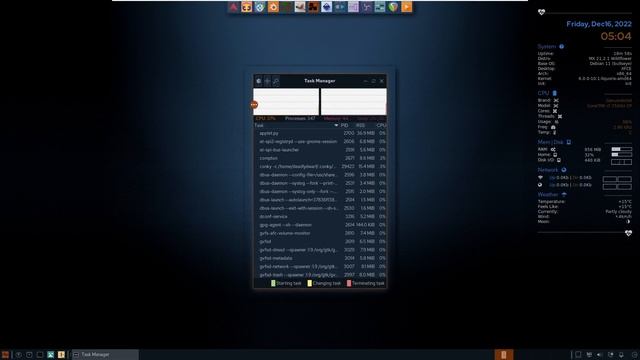
Task: Select the dbus-daemon --syslog-only process row
Action: tap(320, 191)
